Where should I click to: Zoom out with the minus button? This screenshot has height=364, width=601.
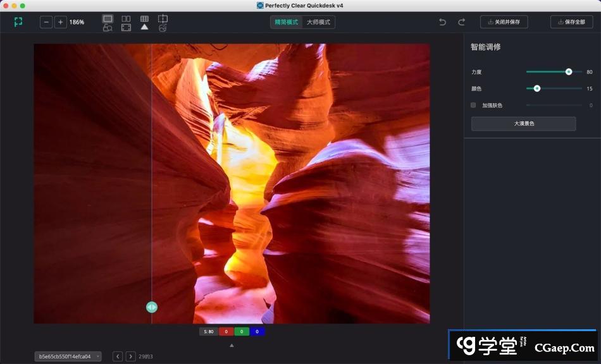point(46,22)
